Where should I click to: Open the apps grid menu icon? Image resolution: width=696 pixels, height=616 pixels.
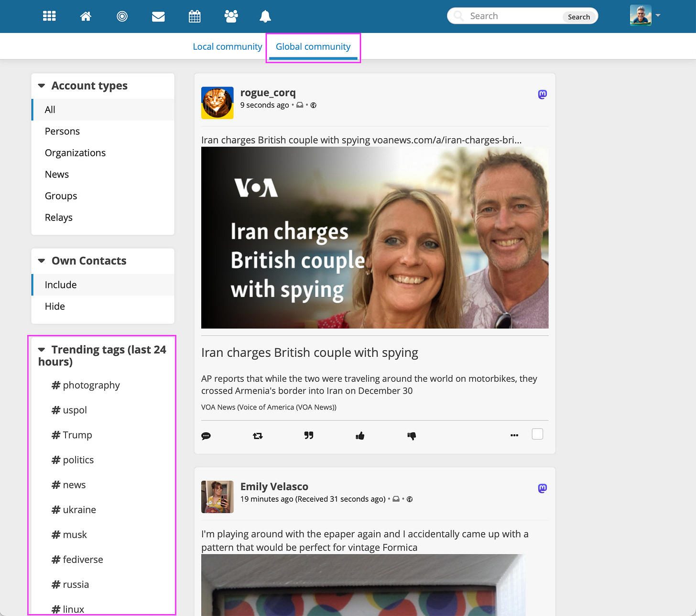point(49,16)
